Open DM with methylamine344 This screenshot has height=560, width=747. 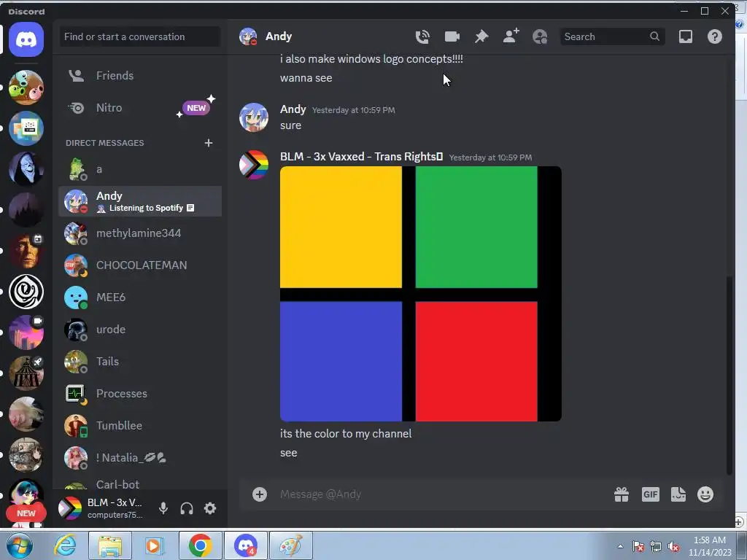point(140,233)
